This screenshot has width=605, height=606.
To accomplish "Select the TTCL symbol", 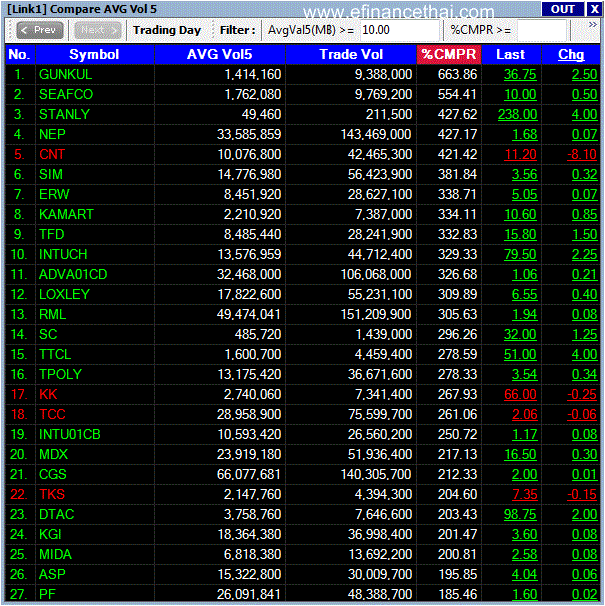I will tap(55, 354).
